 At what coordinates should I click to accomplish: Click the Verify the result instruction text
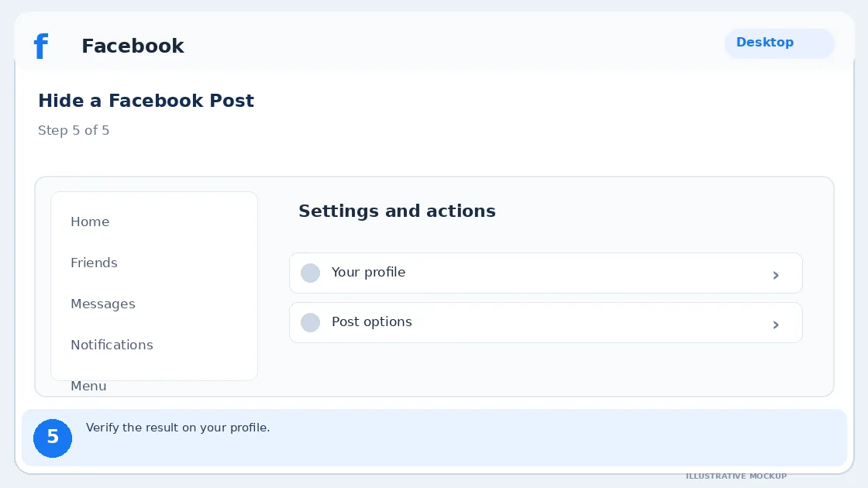(x=177, y=428)
